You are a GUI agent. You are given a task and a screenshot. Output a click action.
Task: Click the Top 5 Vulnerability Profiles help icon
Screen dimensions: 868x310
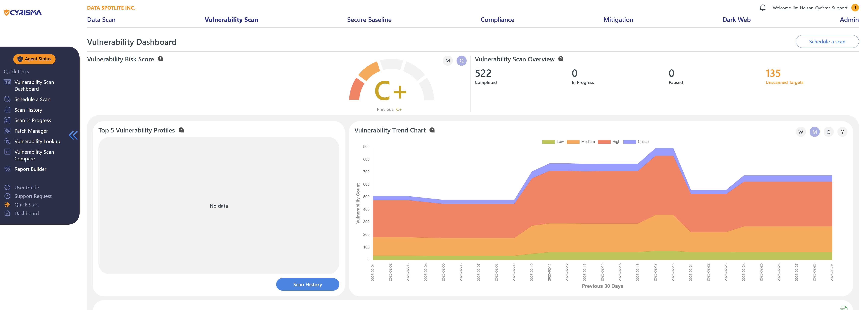tap(181, 130)
